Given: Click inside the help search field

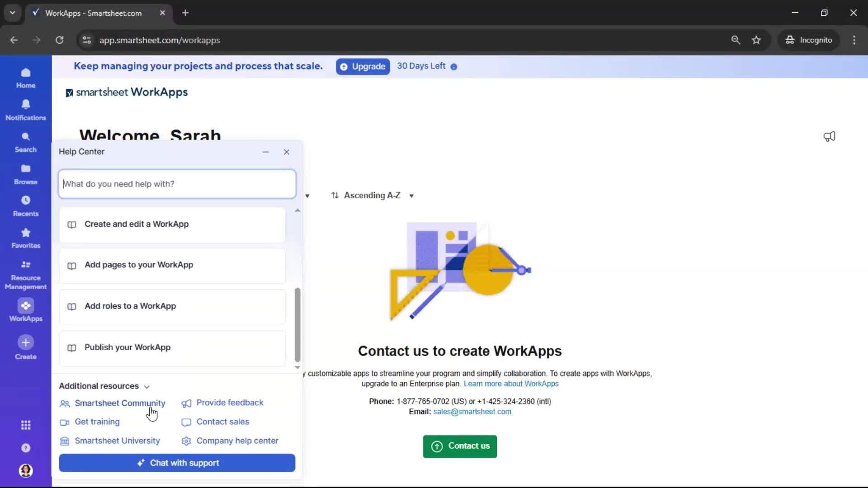Looking at the screenshot, I should pyautogui.click(x=176, y=184).
